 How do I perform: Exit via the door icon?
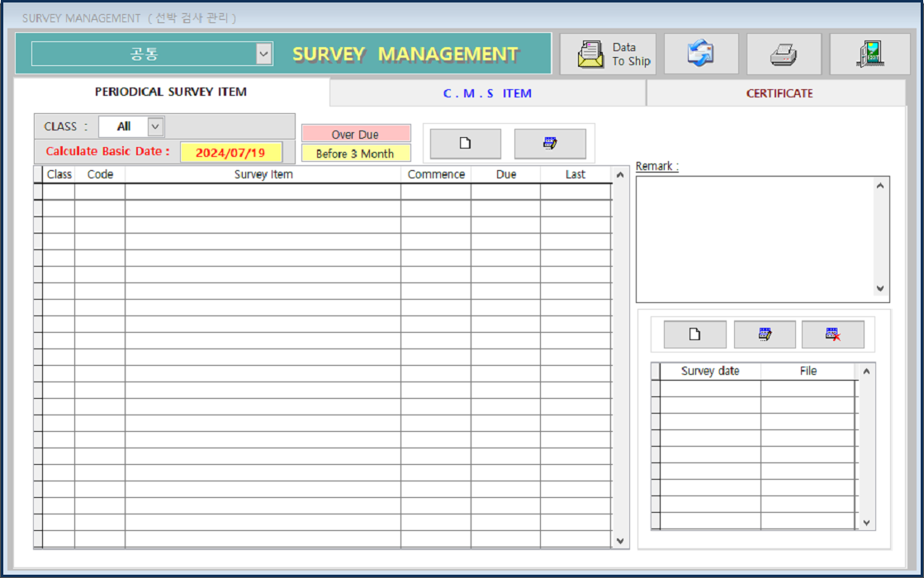click(870, 54)
